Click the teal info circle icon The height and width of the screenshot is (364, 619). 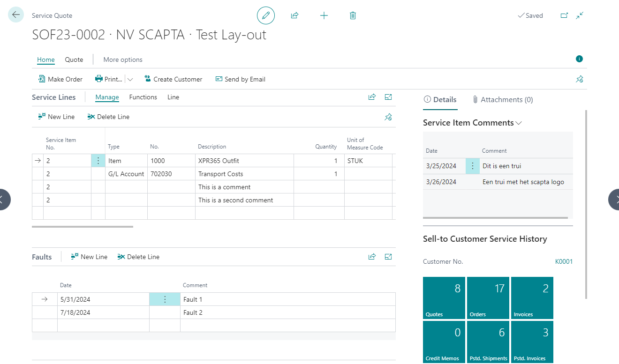click(579, 59)
